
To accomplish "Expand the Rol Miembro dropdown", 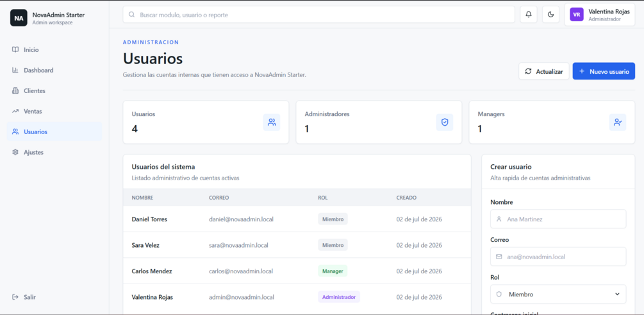I will [x=558, y=294].
